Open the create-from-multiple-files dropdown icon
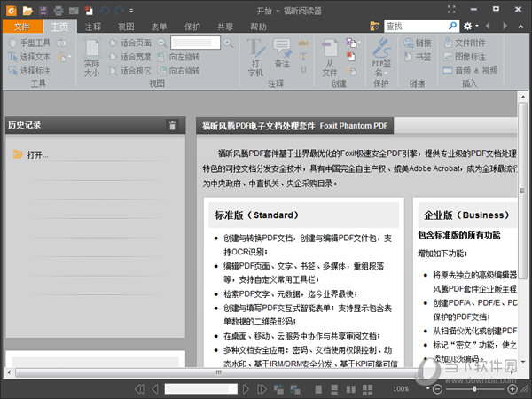This screenshot has height=399, width=532. (x=353, y=43)
